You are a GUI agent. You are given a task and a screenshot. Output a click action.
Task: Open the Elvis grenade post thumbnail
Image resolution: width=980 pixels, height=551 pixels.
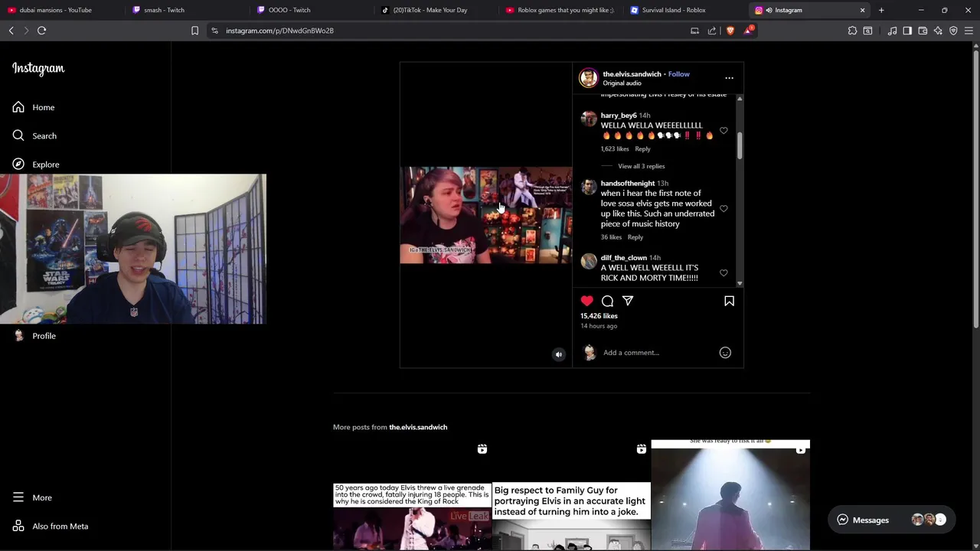pos(412,495)
